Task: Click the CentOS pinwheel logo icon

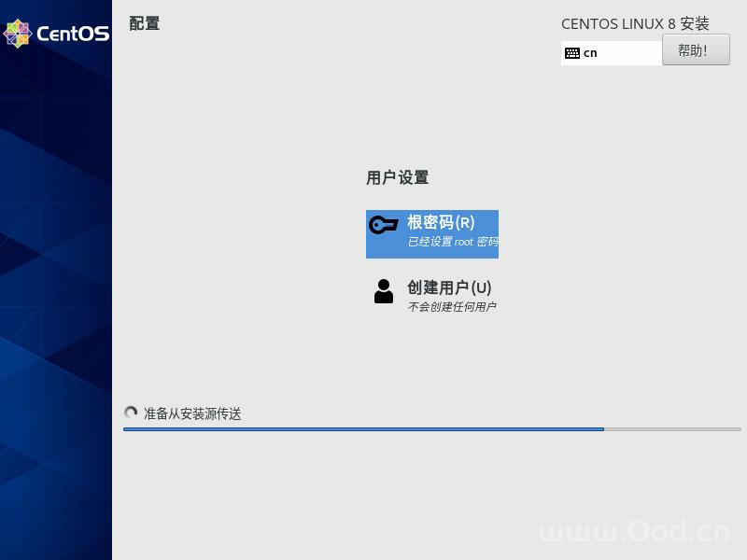Action: [17, 34]
